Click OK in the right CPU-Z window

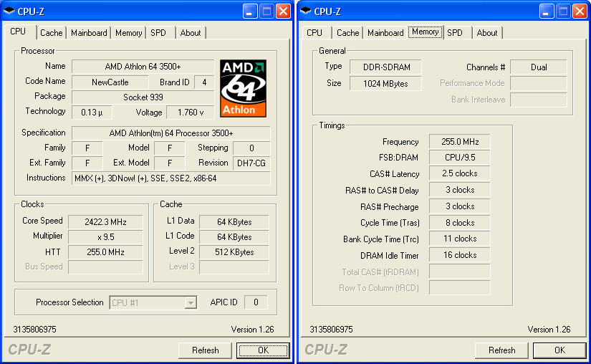[559, 350]
